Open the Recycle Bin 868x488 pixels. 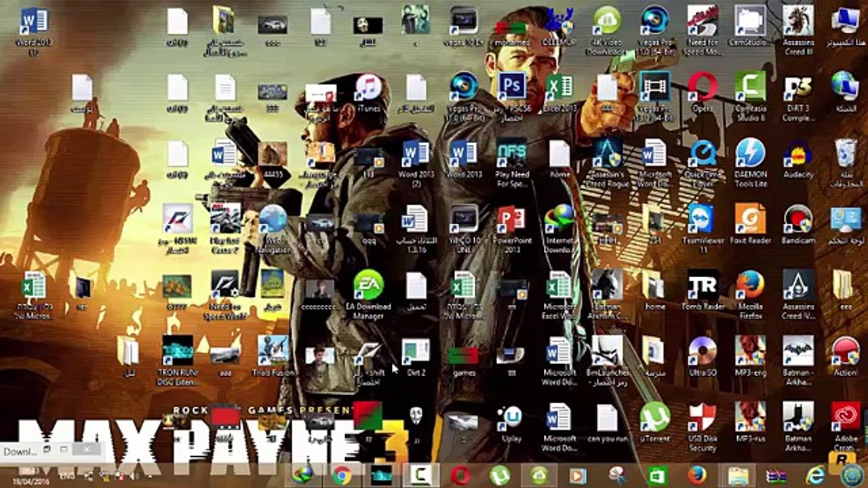(x=846, y=163)
